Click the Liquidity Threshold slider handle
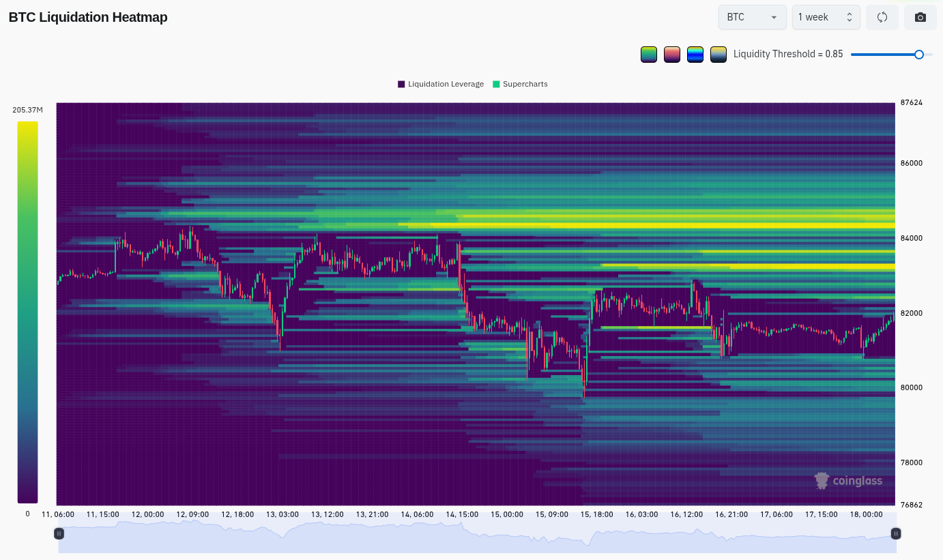 [x=919, y=54]
